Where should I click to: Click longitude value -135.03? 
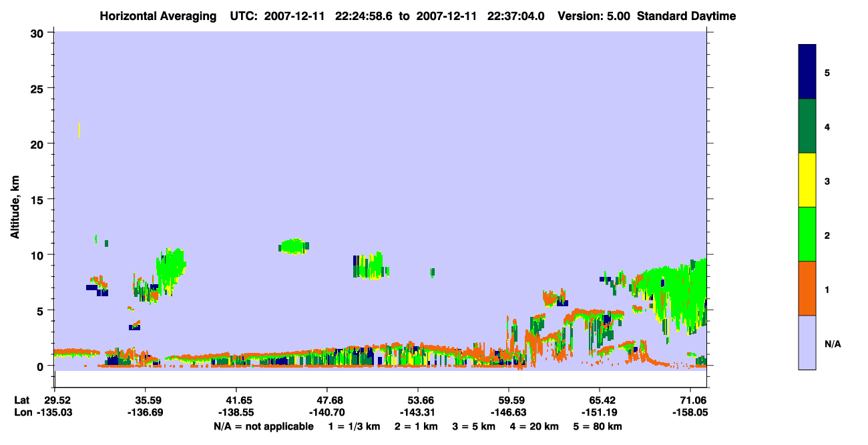[x=55, y=413]
